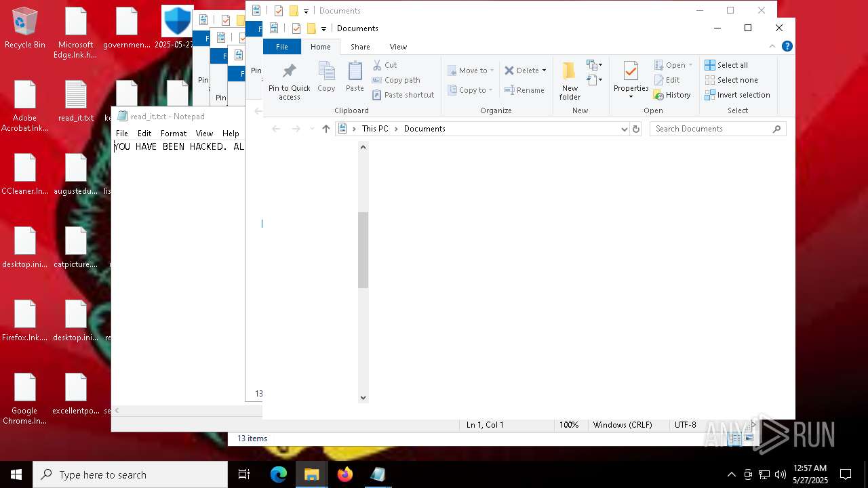Click navigation pane scroll up arrow
This screenshot has width=868, height=488.
click(363, 147)
